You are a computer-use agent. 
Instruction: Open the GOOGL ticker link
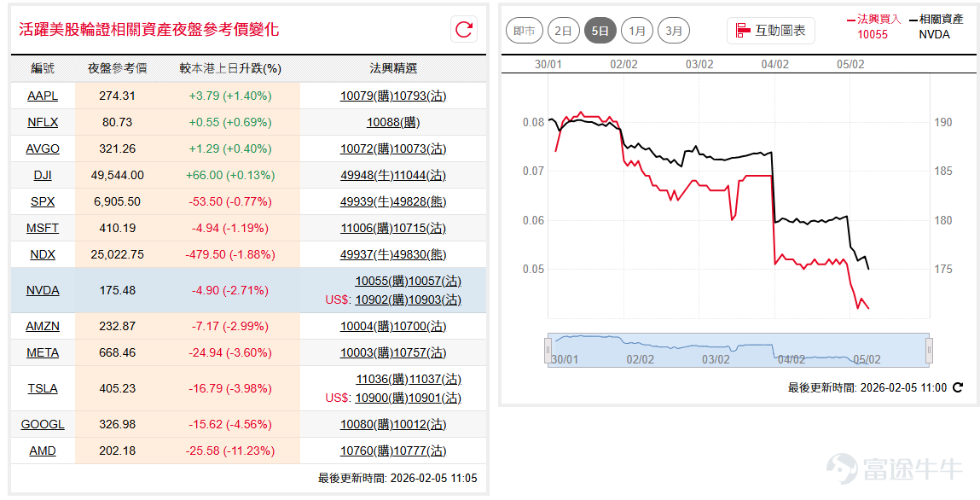pos(43,424)
